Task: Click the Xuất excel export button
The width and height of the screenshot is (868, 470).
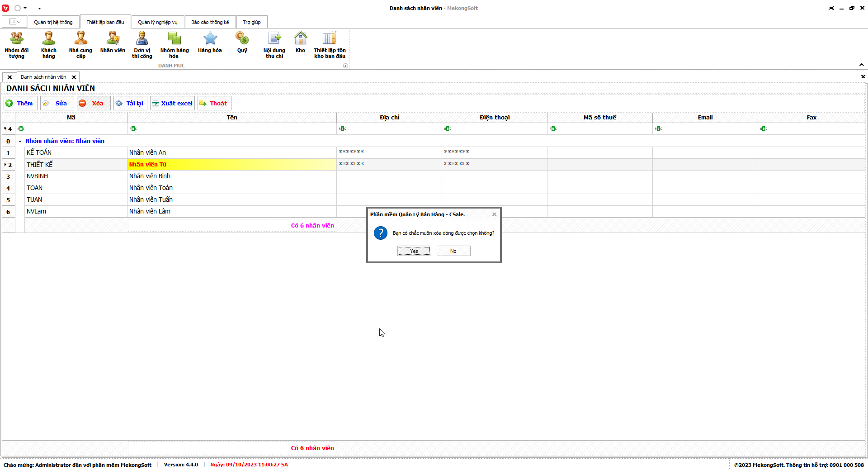Action: (172, 104)
